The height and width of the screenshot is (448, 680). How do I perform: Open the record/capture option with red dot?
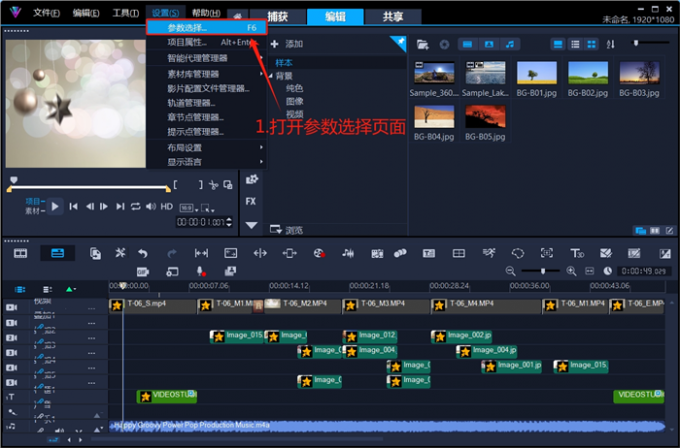(x=319, y=253)
